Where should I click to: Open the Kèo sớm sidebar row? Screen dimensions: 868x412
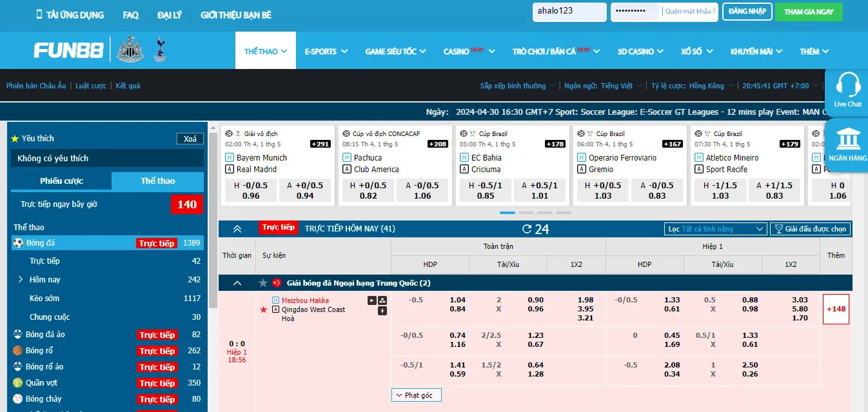(109, 299)
